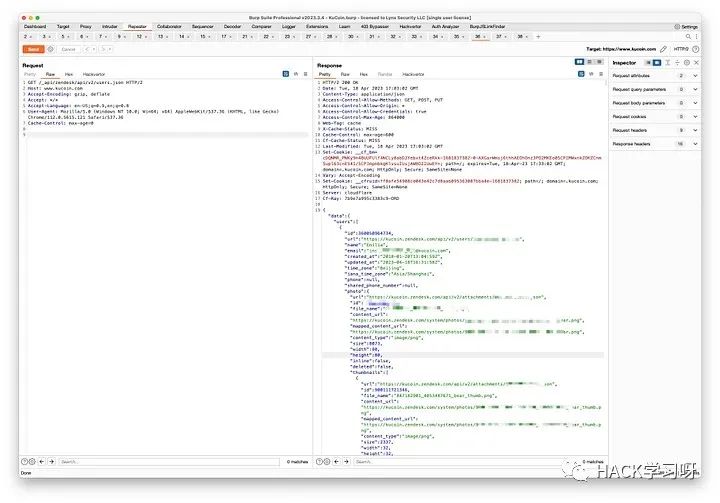Expand Request query parameters section
Screen dimensions: 720x503
pos(655,89)
